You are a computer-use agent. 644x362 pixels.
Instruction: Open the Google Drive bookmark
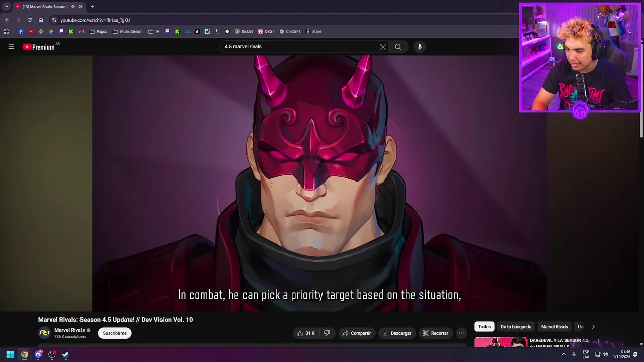(x=51, y=31)
